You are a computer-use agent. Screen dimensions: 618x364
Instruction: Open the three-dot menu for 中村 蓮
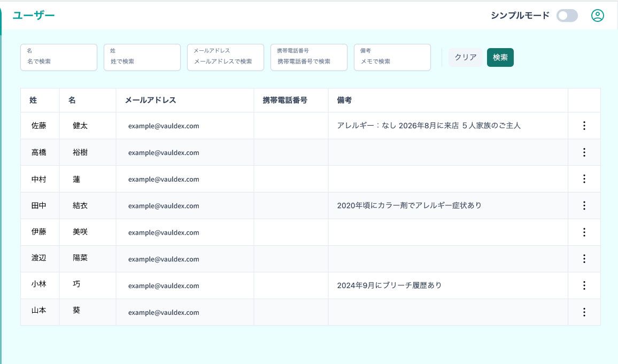[x=584, y=179]
